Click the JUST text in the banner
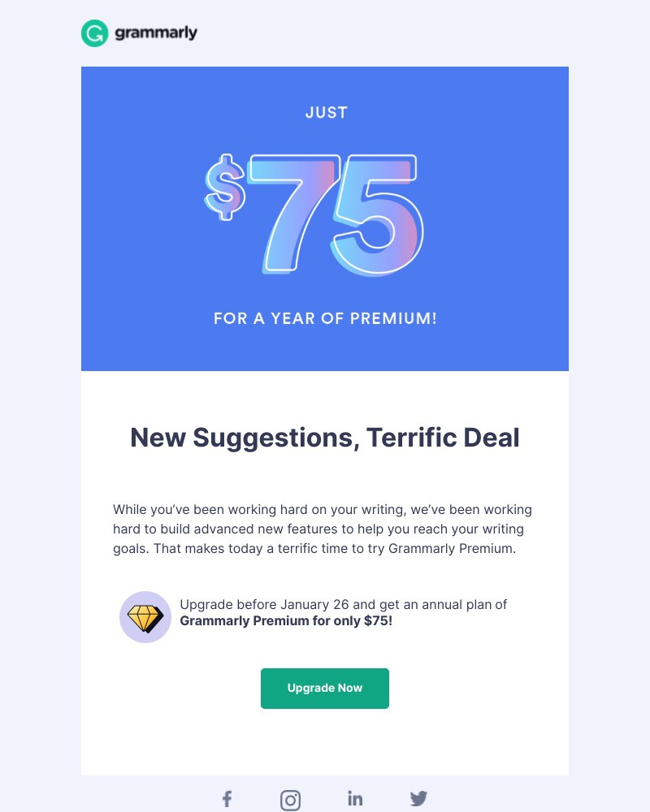Viewport: 650px width, 812px height. click(x=325, y=112)
